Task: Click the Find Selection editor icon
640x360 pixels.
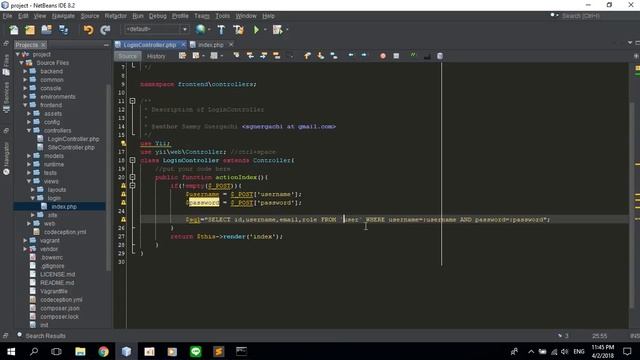Action: [x=236, y=56]
